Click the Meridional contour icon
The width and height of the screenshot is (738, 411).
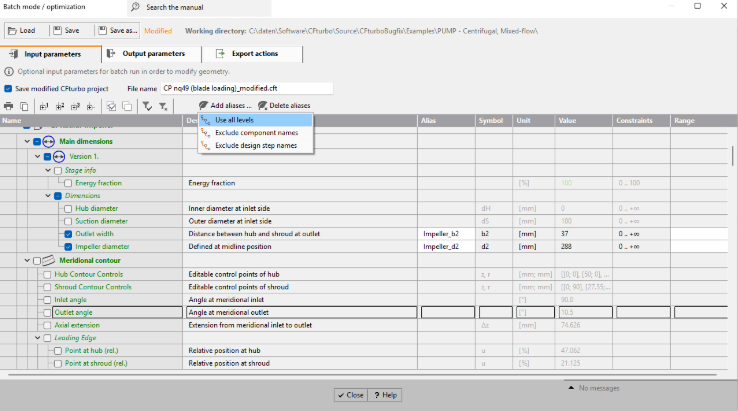48,260
